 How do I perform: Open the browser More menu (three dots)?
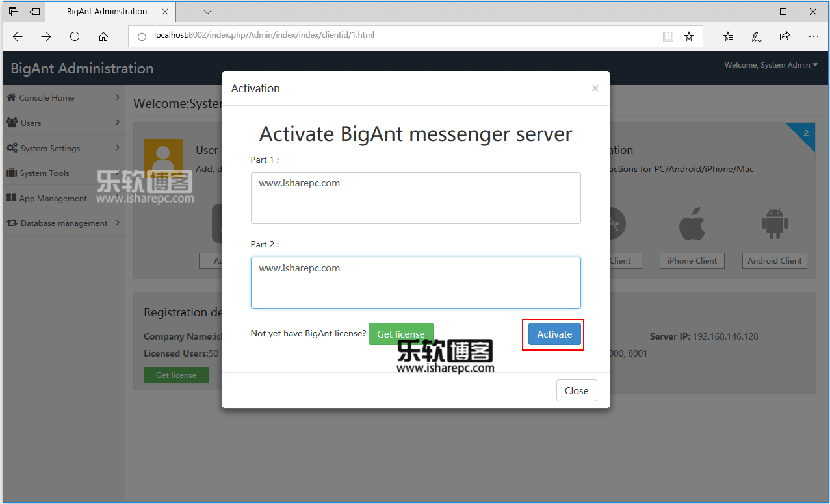tap(814, 37)
